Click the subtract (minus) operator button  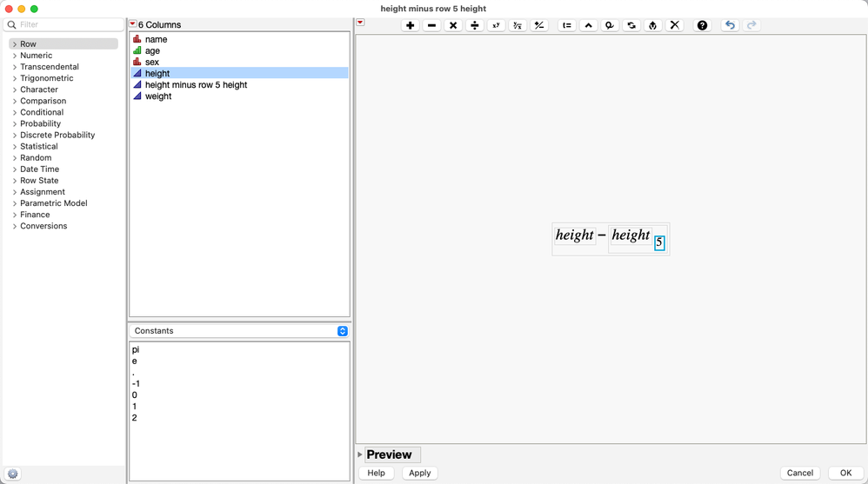[x=431, y=25]
